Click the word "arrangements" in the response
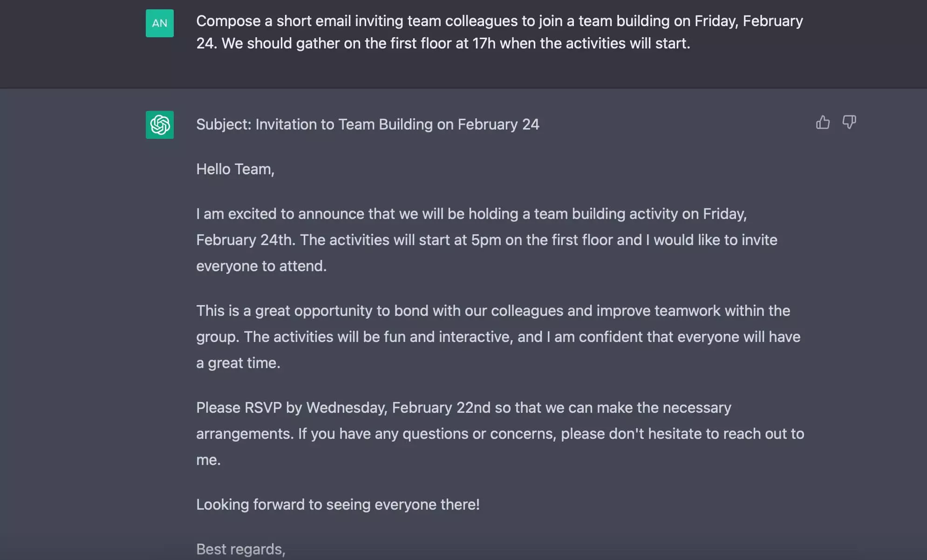 pos(244,434)
